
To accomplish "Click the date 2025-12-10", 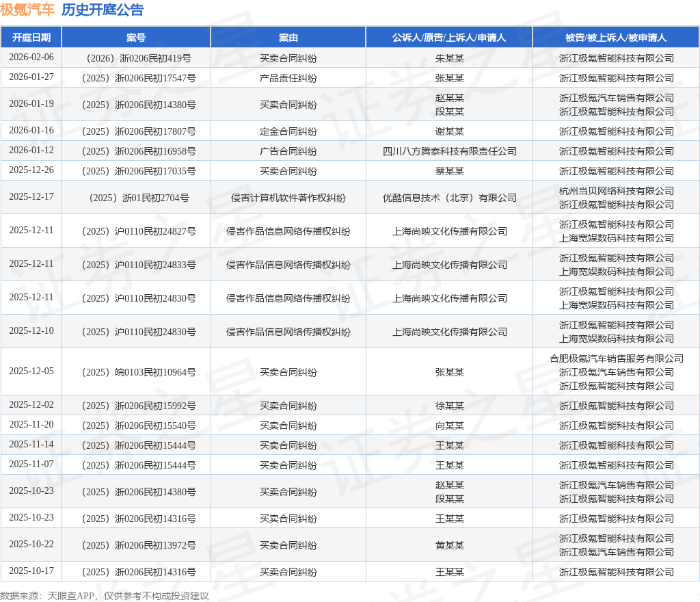I will [x=31, y=331].
